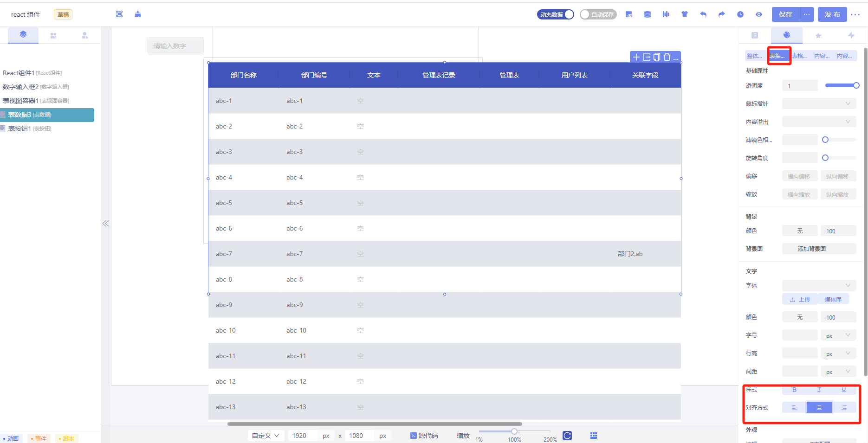868x443 pixels.
Task: Open the font family dropdown
Action: [819, 285]
